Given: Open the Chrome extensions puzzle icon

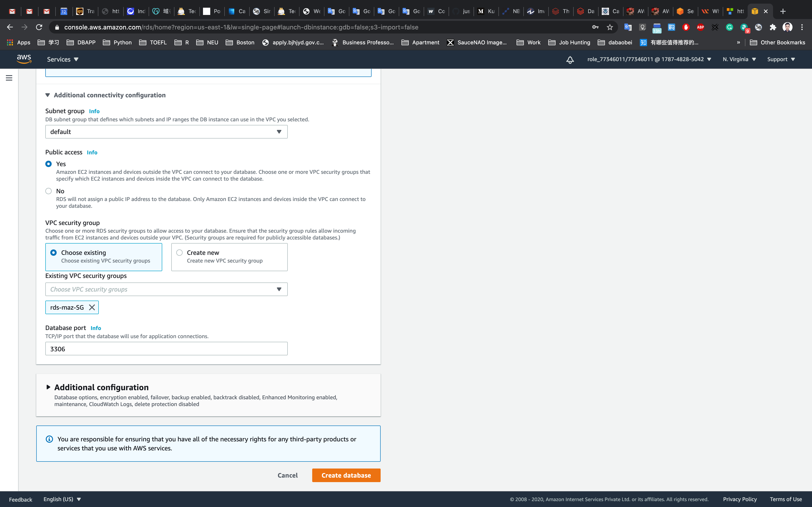Looking at the screenshot, I should point(773,27).
